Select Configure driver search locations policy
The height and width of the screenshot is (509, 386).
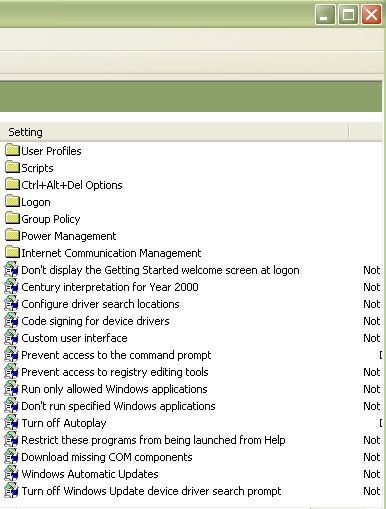click(100, 304)
